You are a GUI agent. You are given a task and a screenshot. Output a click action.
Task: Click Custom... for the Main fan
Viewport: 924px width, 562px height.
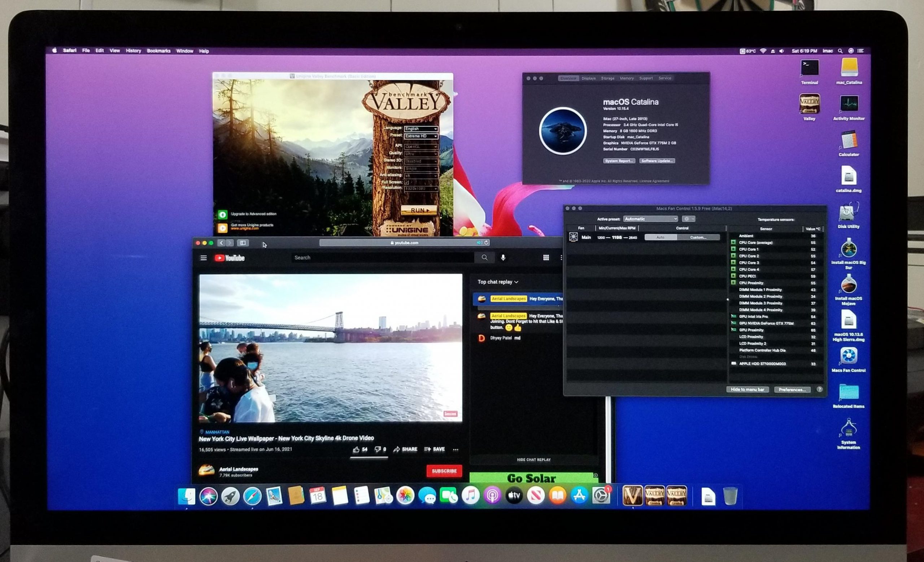[698, 237]
